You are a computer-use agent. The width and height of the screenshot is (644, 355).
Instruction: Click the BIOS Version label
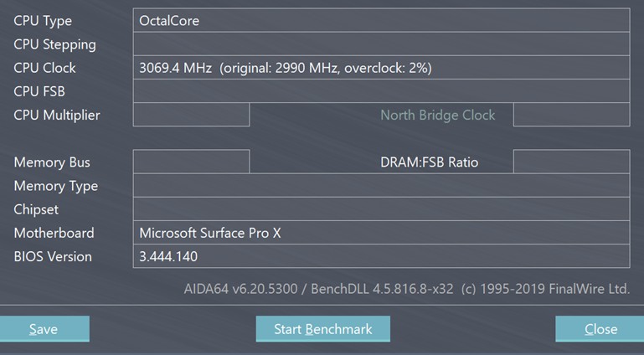(x=53, y=256)
